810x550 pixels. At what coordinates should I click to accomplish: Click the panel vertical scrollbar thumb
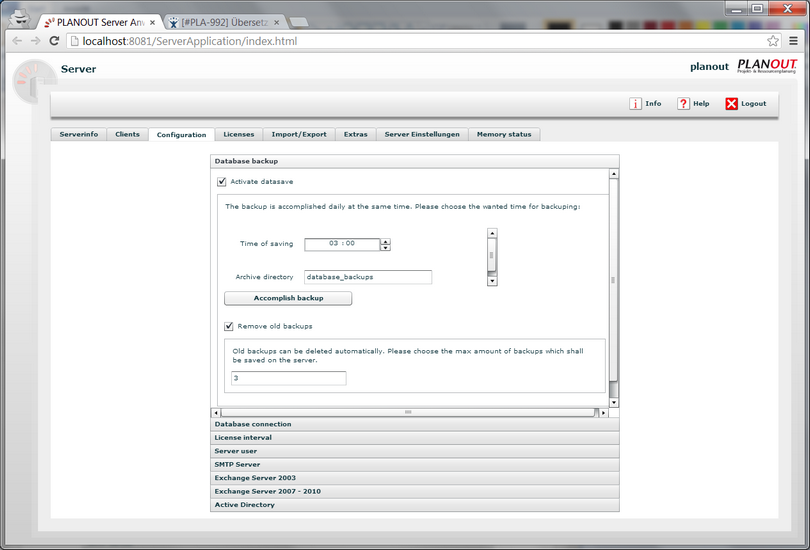pos(614,282)
